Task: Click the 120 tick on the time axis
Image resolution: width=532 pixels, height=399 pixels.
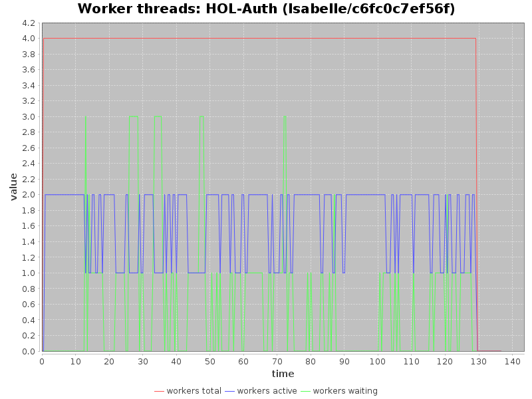Action: click(446, 361)
